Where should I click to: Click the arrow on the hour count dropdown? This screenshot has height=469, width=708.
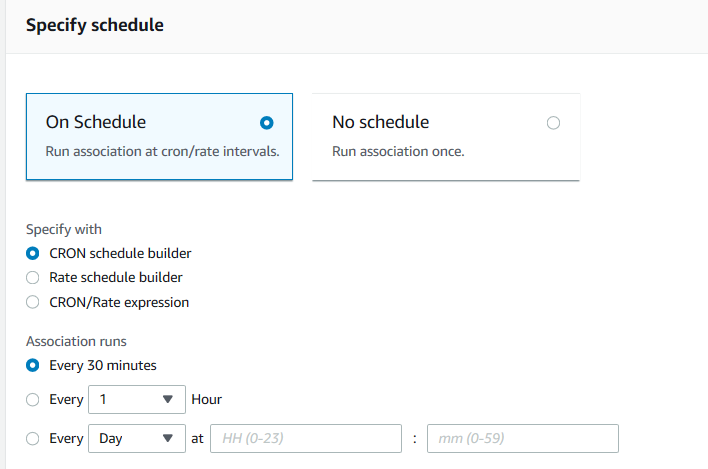(167, 399)
